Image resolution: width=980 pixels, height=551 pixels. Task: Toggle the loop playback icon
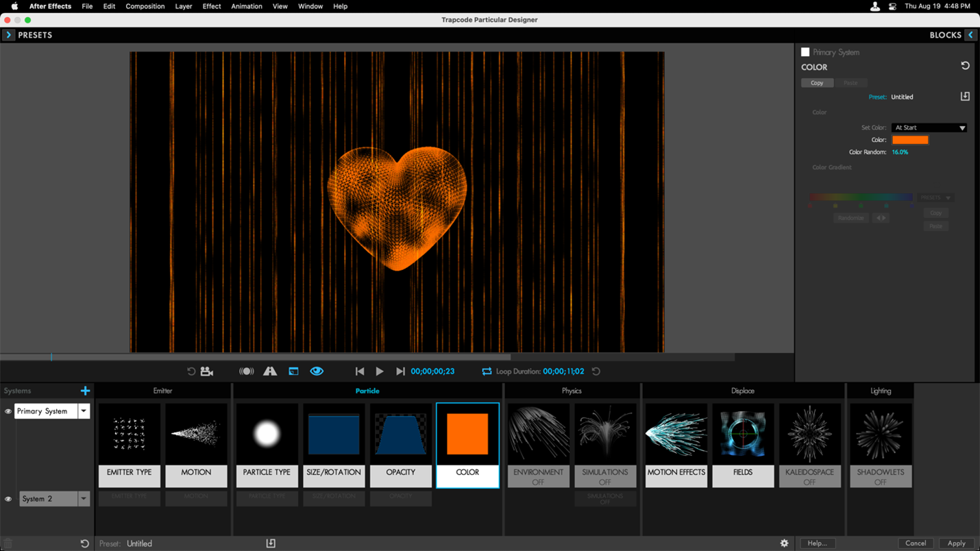[x=487, y=371]
